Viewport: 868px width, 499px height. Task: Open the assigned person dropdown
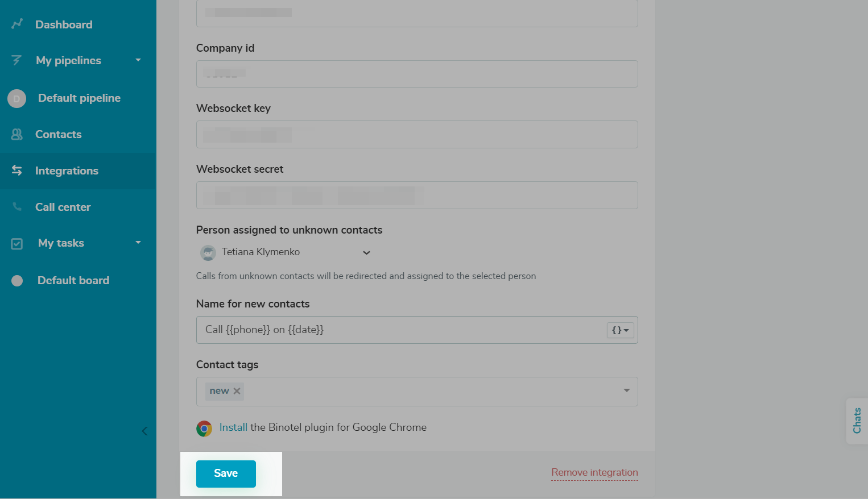[366, 252]
